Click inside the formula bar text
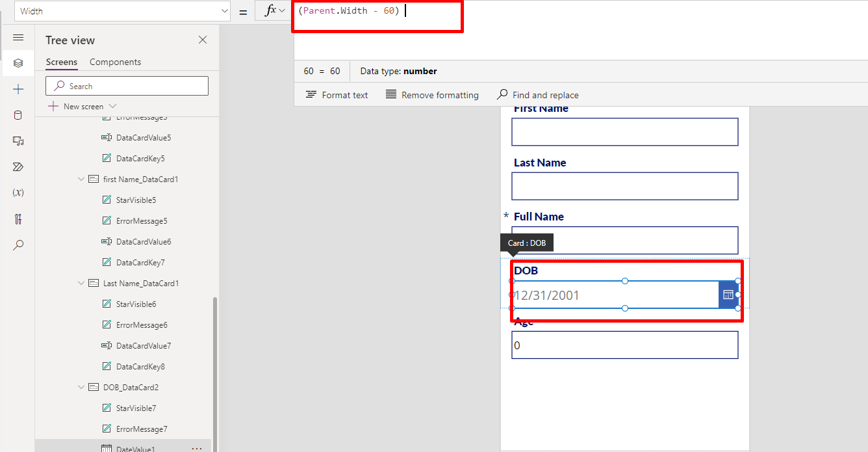Viewport: 868px width, 452px height. (x=349, y=11)
